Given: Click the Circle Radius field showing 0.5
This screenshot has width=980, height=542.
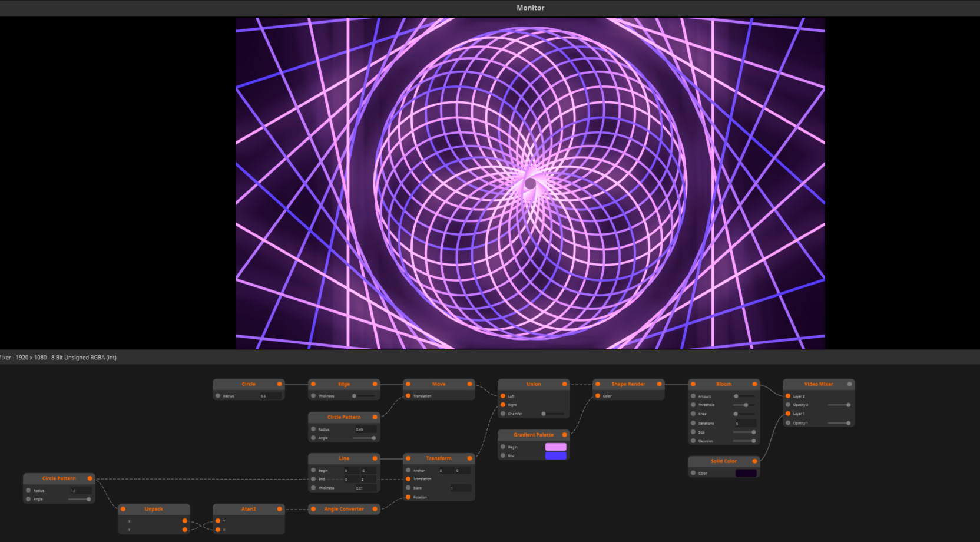Looking at the screenshot, I should pos(270,396).
